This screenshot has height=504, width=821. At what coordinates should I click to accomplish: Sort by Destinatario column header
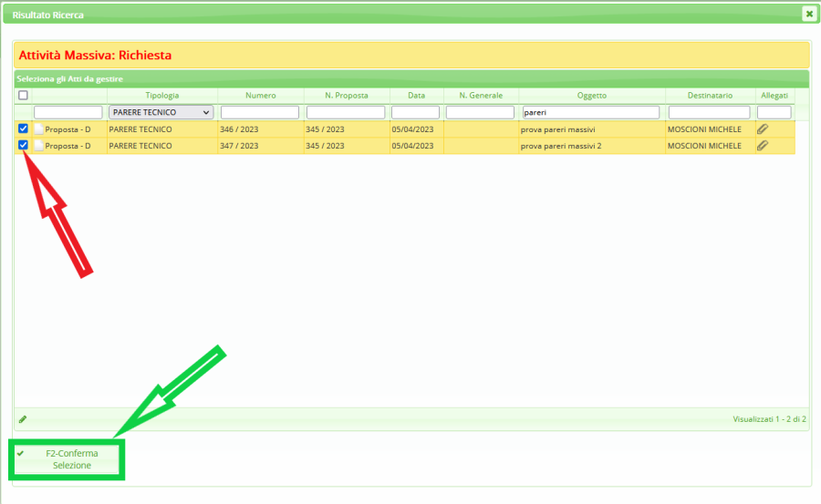pyautogui.click(x=710, y=95)
